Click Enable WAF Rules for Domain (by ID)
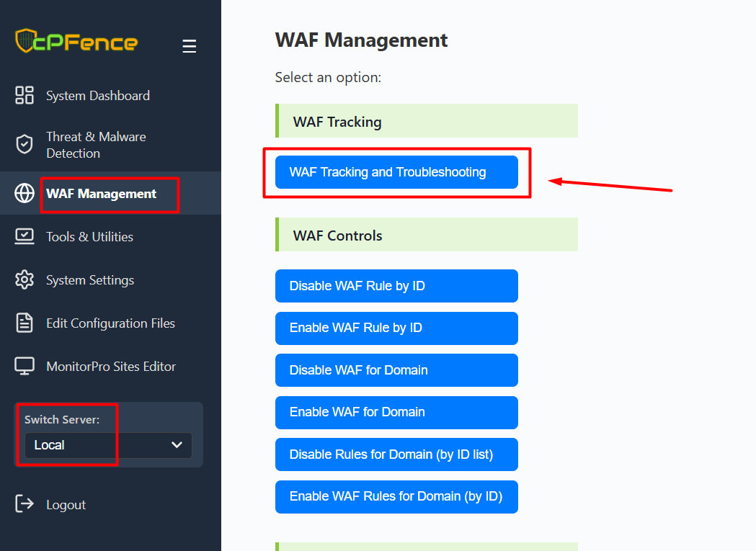This screenshot has width=756, height=551. pyautogui.click(x=396, y=496)
